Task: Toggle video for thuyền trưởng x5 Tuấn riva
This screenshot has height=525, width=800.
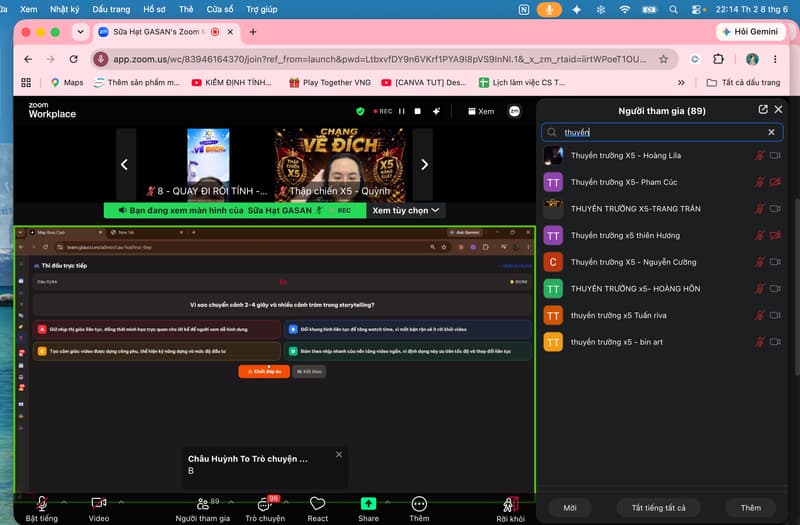Action: coord(776,315)
